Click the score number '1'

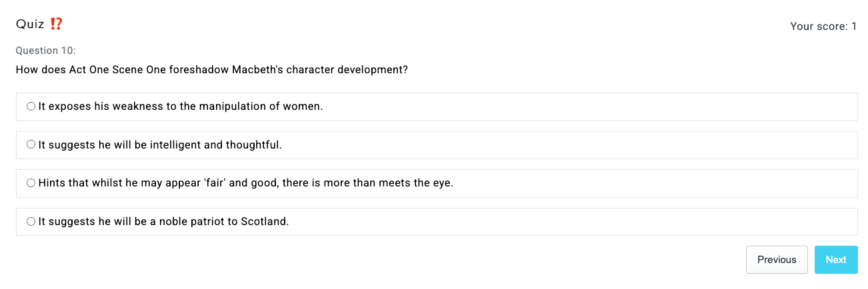pos(853,27)
